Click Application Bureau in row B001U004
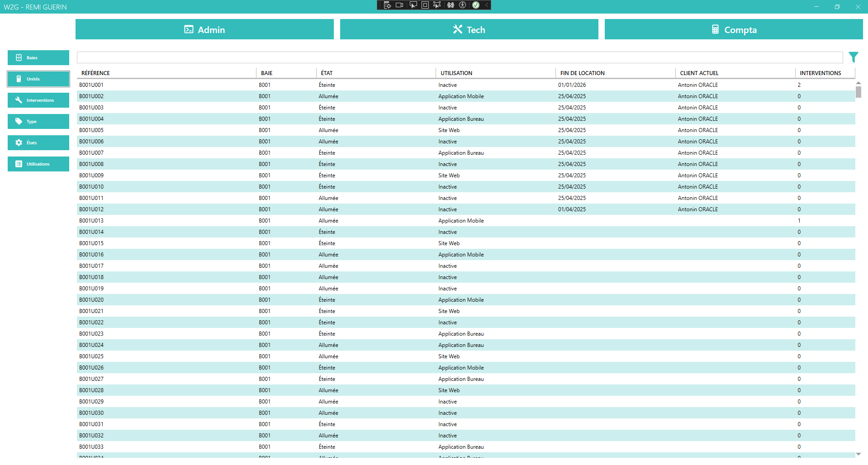Viewport: 868px width, 465px height. [x=461, y=119]
